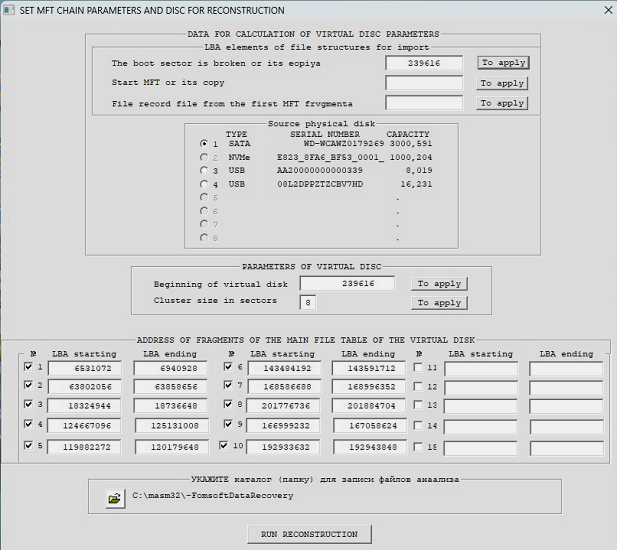
Task: Uncheck MFT fragment 10 checkbox
Action: coord(224,445)
